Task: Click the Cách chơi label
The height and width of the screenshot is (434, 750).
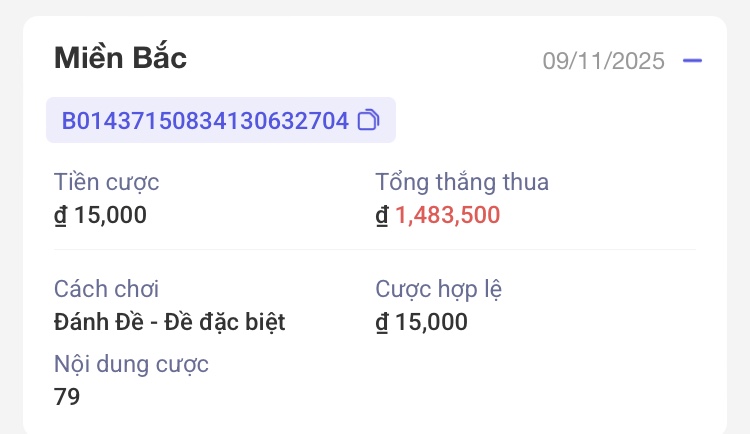Action: pyautogui.click(x=106, y=290)
